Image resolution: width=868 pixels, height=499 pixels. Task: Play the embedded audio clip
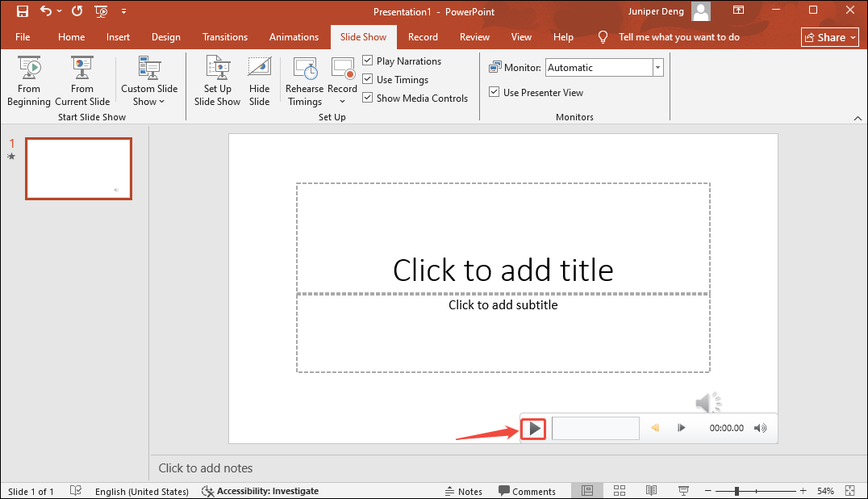(x=533, y=428)
